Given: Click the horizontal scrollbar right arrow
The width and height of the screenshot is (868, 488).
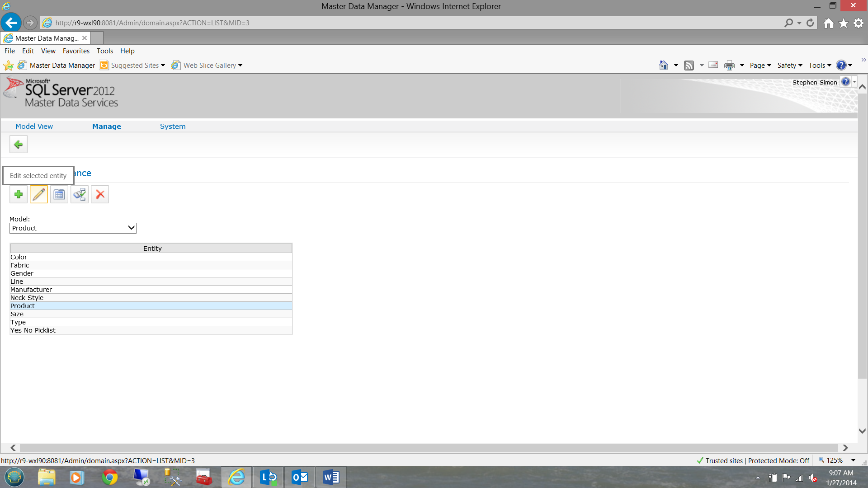Looking at the screenshot, I should (845, 448).
